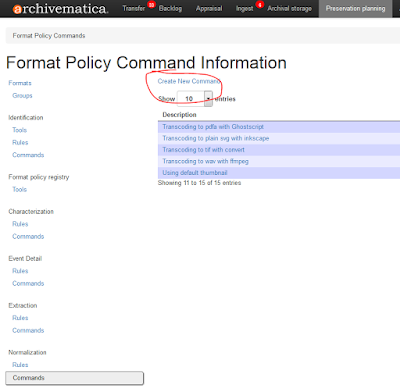Open Commands under Characterization

tap(28, 236)
